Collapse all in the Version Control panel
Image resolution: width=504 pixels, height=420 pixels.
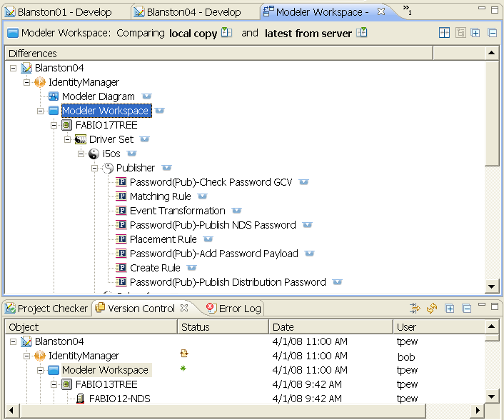click(x=466, y=309)
